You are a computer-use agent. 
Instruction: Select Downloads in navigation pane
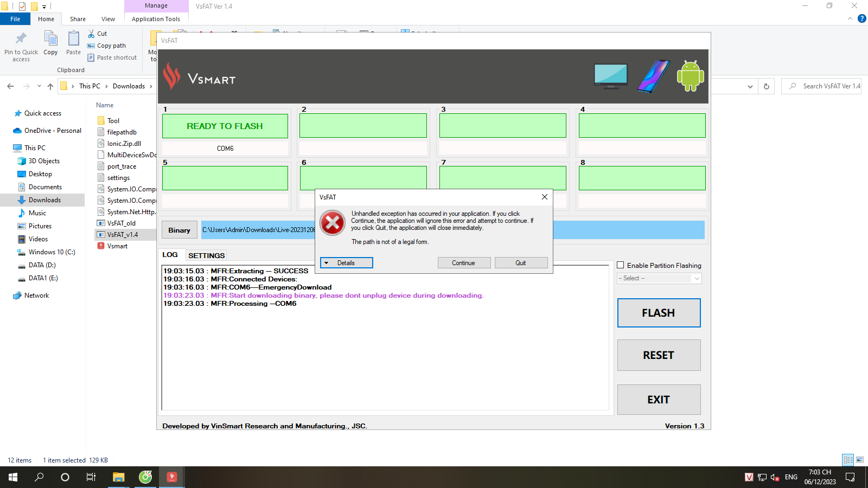pos(44,200)
